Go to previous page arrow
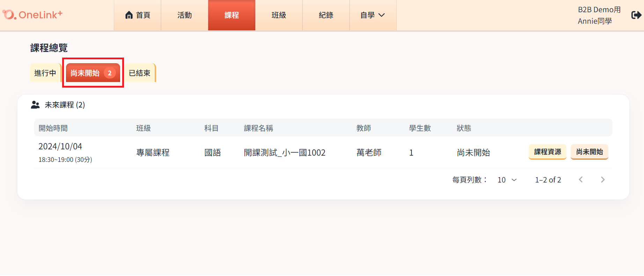Viewport: 644px width, 276px height. (x=581, y=180)
